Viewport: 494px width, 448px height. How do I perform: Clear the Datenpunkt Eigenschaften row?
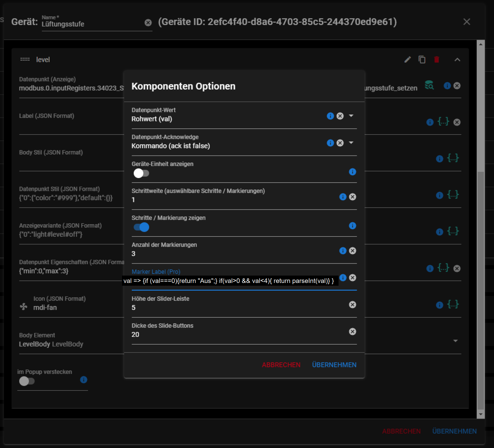tap(457, 268)
